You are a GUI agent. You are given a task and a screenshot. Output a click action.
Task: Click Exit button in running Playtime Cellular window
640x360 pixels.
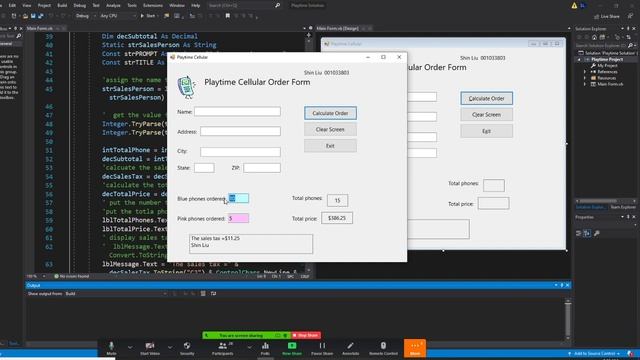(x=330, y=146)
